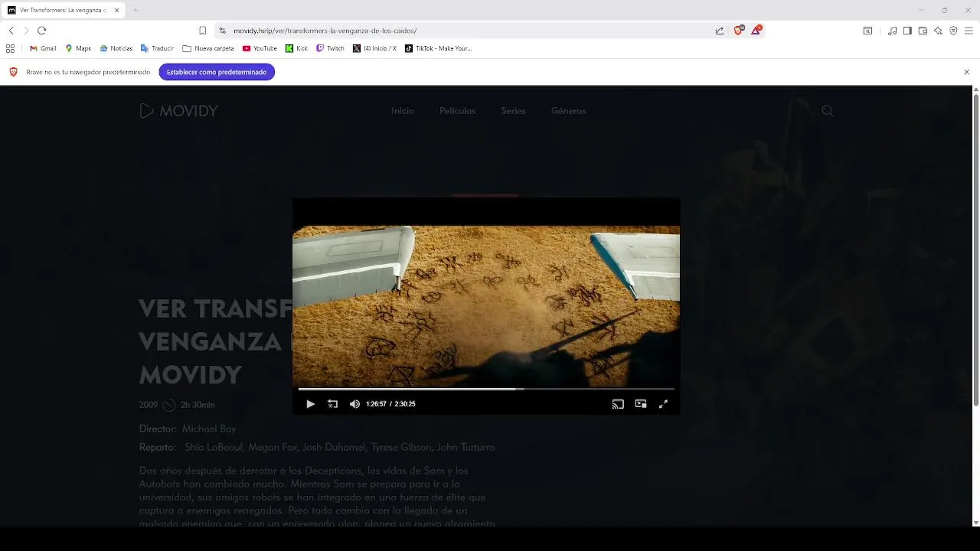Image resolution: width=980 pixels, height=551 pixels.
Task: Reload the current page
Action: click(x=41, y=31)
